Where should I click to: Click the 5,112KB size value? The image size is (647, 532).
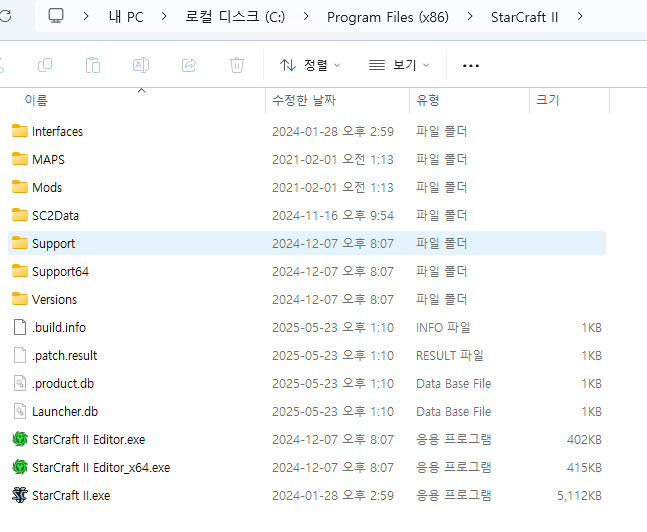[579, 495]
